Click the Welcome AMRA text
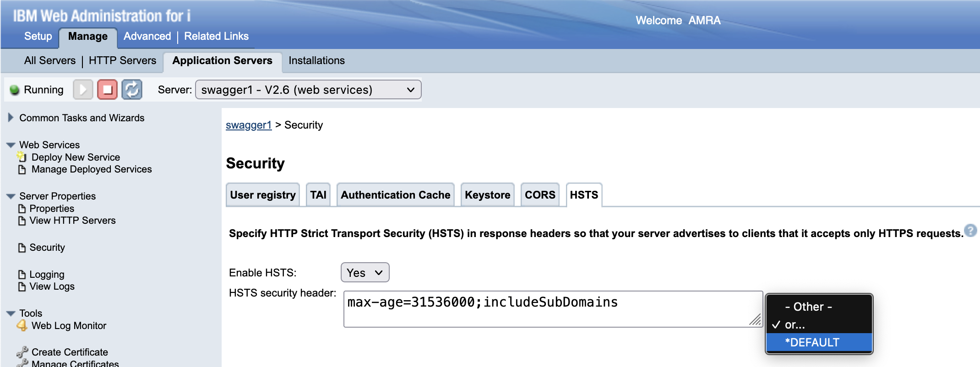980x367 pixels. (x=678, y=21)
